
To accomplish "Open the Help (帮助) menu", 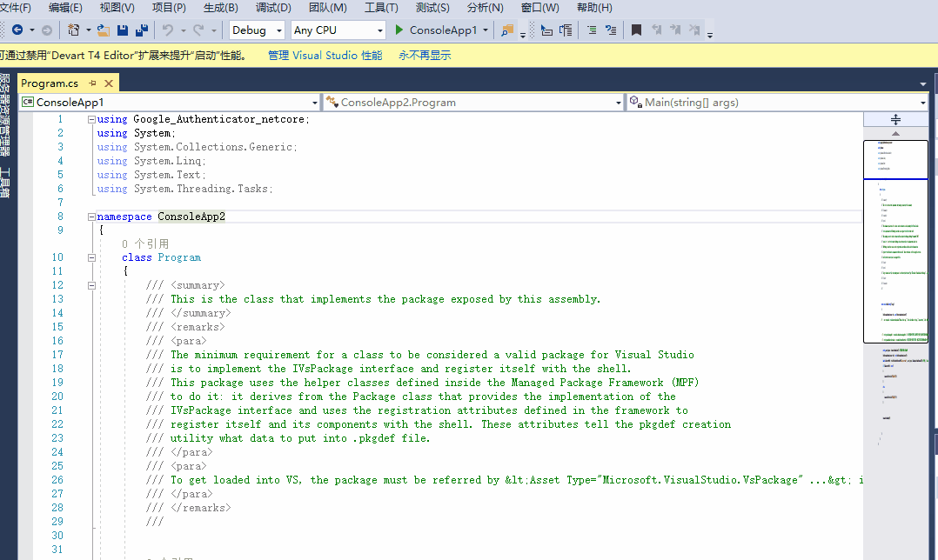I will click(x=594, y=8).
